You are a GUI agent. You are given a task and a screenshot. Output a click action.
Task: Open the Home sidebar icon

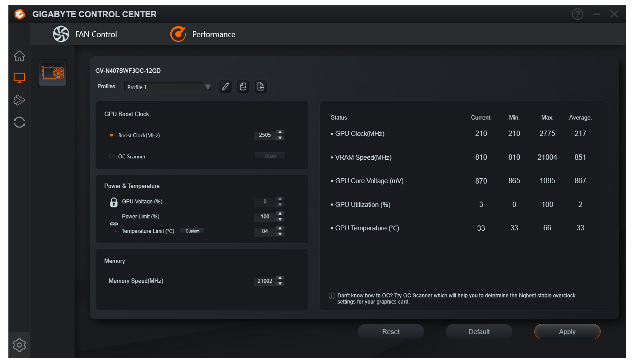tap(19, 56)
